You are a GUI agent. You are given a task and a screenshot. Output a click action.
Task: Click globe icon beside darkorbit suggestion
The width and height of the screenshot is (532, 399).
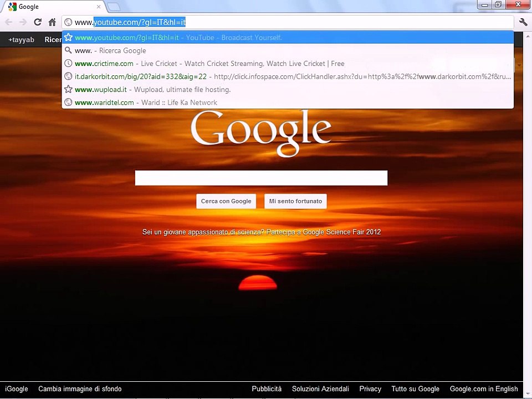(x=68, y=76)
